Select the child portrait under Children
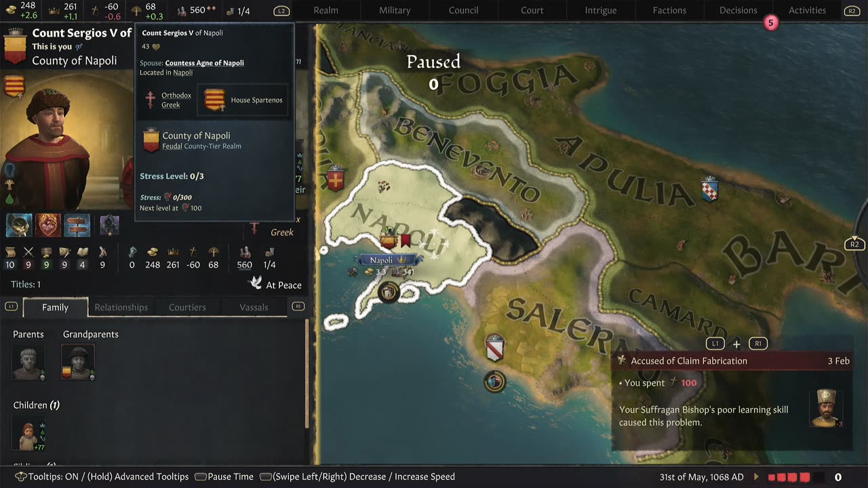Screen dimensions: 868x488 (28, 432)
